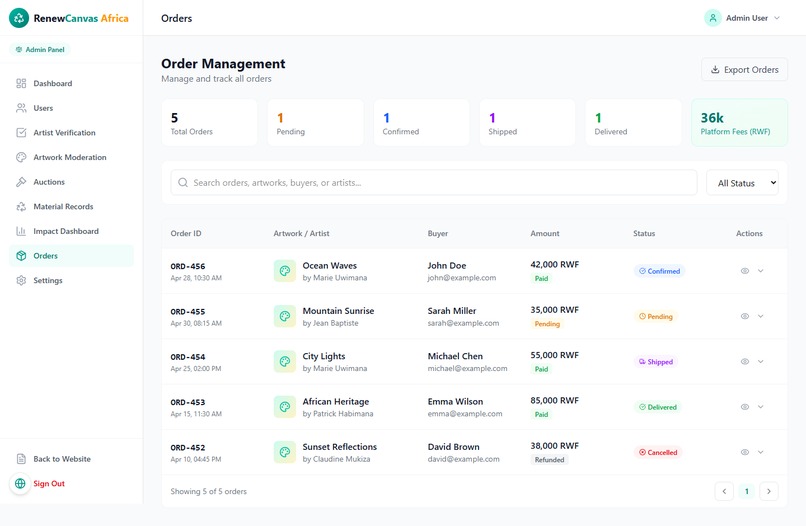The image size is (806, 526).
Task: Click the Back to Website document icon
Action: coord(21,459)
